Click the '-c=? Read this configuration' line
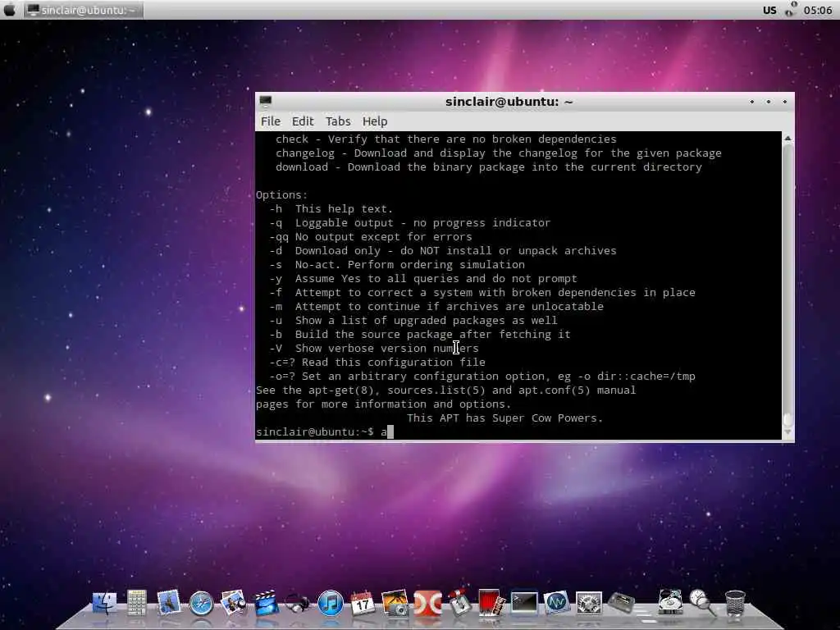 pyautogui.click(x=377, y=362)
